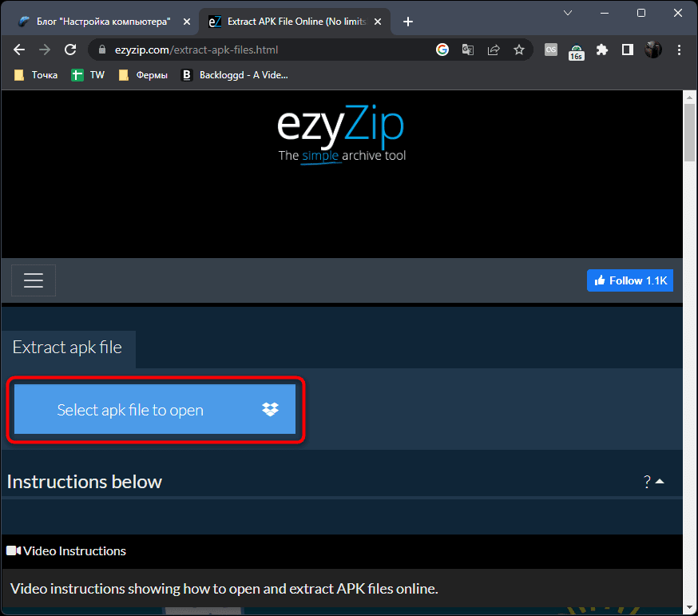The width and height of the screenshot is (698, 616).
Task: Click the Follow 1.1K button
Action: point(630,280)
